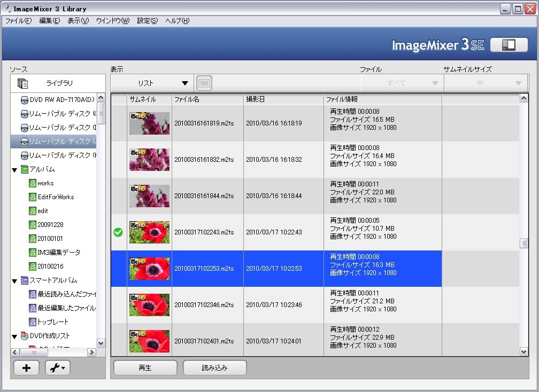Collapse the DVD作成リスト tree node
The width and height of the screenshot is (539, 392).
coord(14,337)
